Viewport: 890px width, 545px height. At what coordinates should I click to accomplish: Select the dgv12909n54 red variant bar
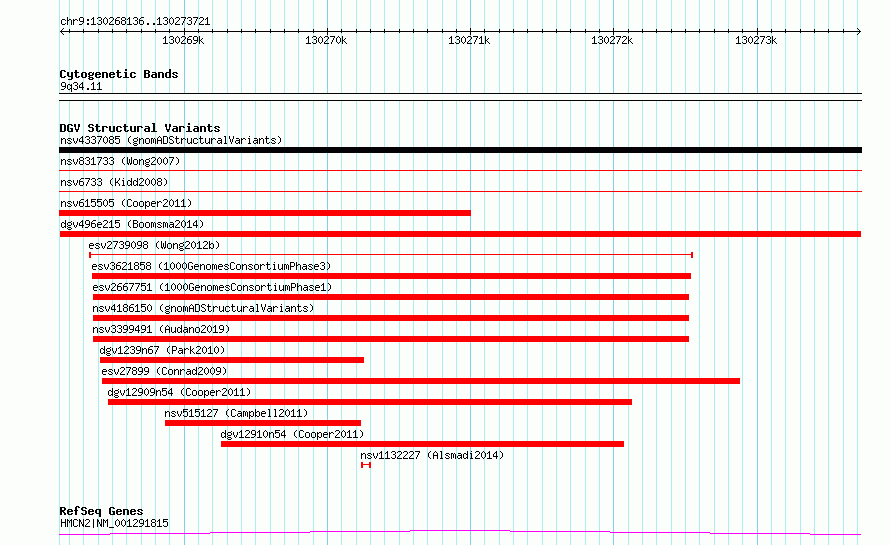[370, 402]
